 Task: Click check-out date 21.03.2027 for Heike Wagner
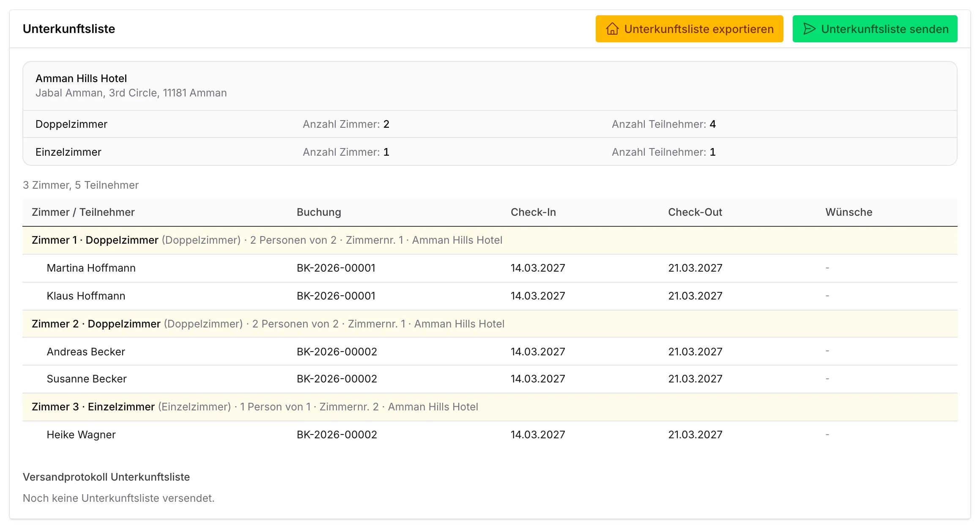[x=695, y=434]
